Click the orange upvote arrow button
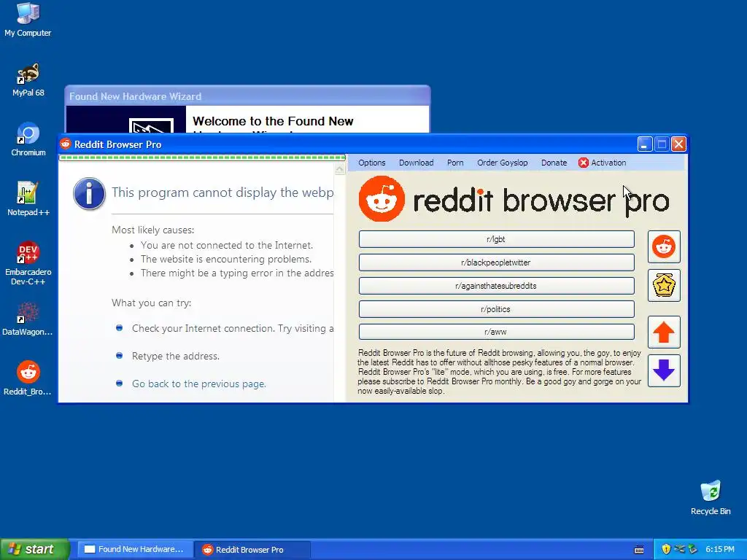The image size is (747, 560). pyautogui.click(x=664, y=332)
